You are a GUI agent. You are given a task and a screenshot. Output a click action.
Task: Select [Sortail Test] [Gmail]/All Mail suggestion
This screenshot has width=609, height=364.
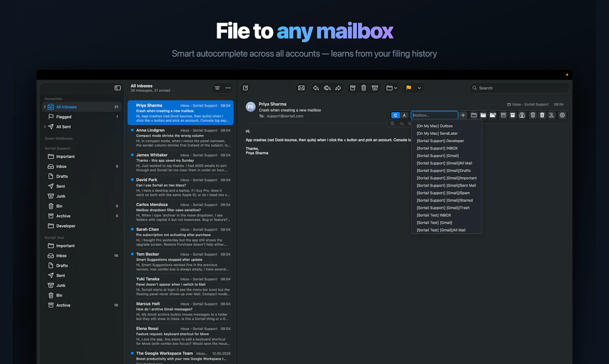447,230
